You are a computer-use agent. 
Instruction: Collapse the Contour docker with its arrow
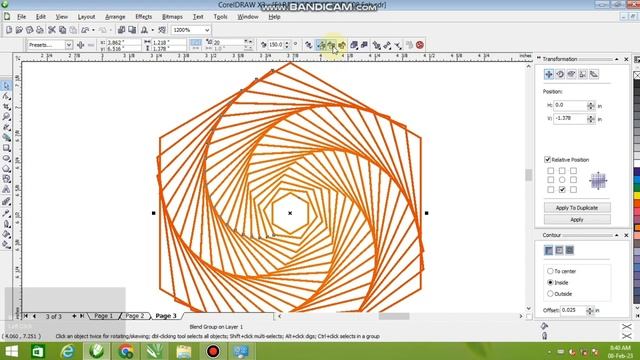616,236
